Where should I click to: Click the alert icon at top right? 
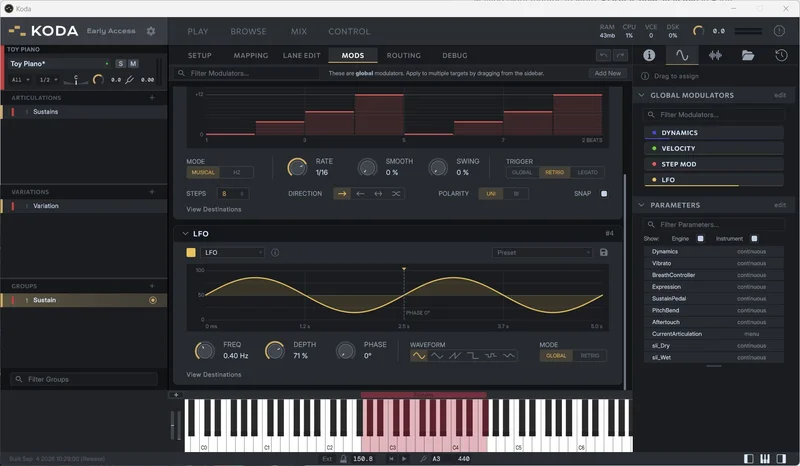[779, 31]
